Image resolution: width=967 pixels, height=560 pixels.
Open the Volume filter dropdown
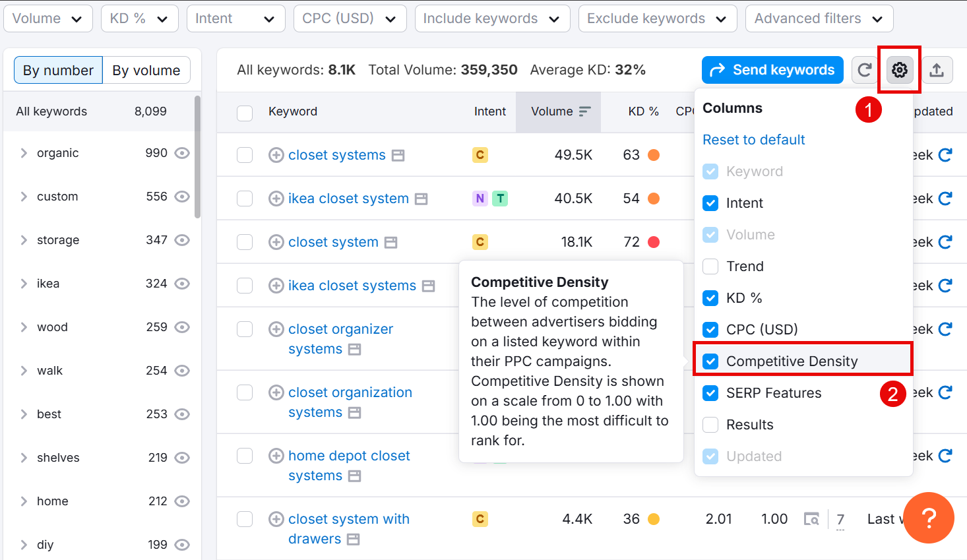(48, 18)
